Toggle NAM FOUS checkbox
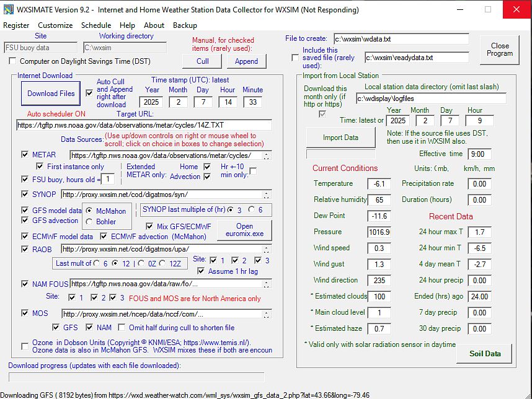The image size is (532, 399). pyautogui.click(x=25, y=284)
